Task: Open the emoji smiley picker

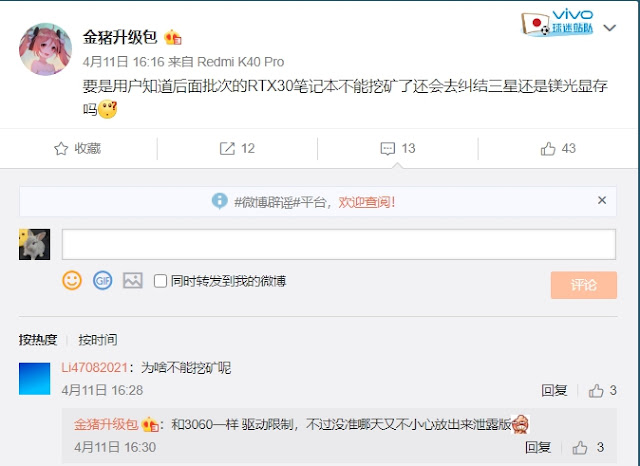Action: click(x=72, y=281)
